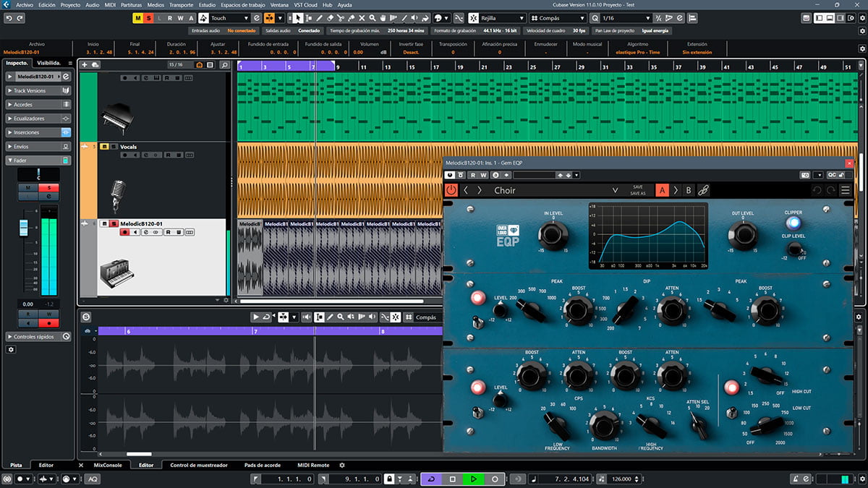The width and height of the screenshot is (868, 488).
Task: Go to next preset in Gem EQP
Action: [480, 190]
